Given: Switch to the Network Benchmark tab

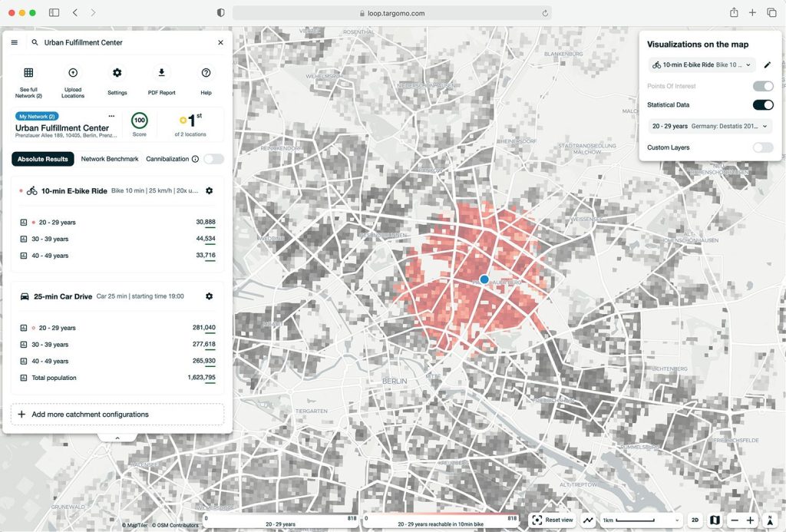Looking at the screenshot, I should coord(110,159).
